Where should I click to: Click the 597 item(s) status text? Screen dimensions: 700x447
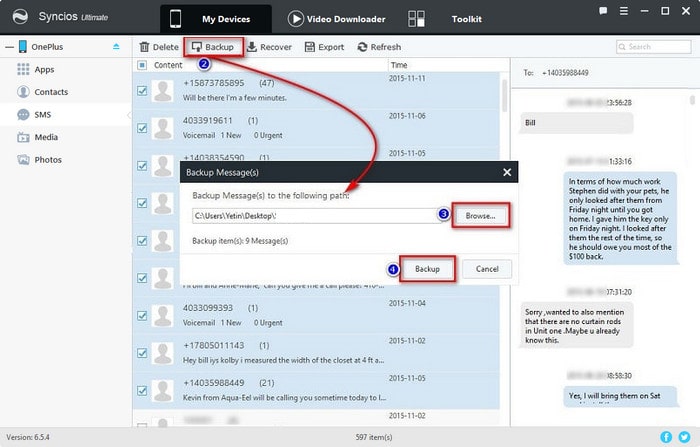click(374, 437)
